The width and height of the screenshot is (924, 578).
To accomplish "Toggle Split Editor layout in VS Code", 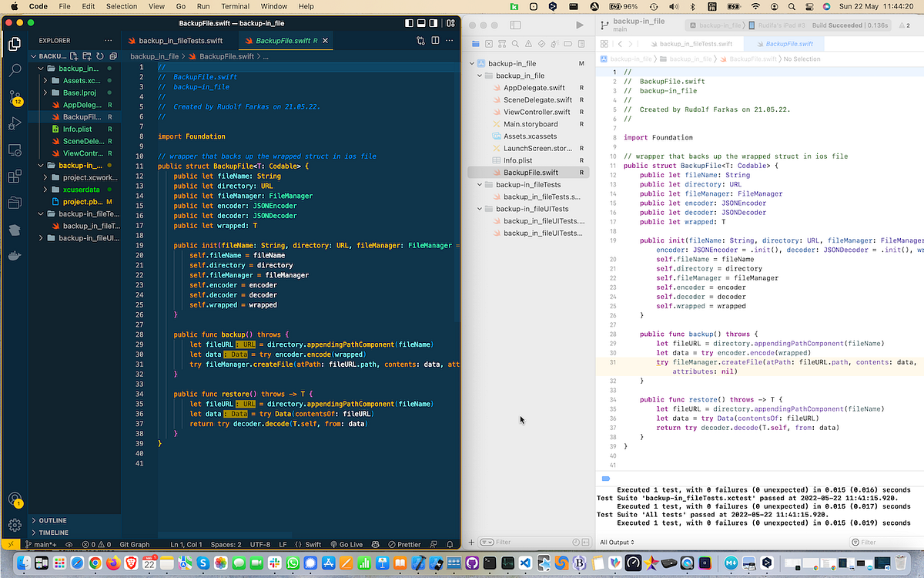I will pyautogui.click(x=436, y=39).
